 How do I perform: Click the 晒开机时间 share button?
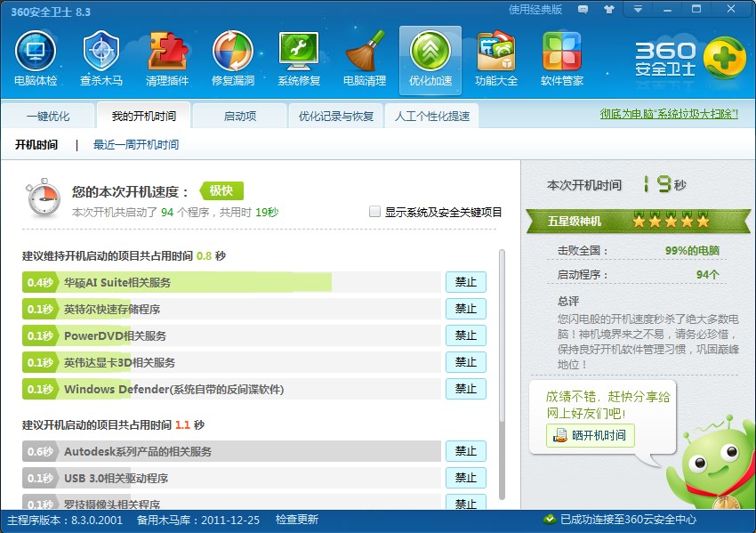point(591,435)
